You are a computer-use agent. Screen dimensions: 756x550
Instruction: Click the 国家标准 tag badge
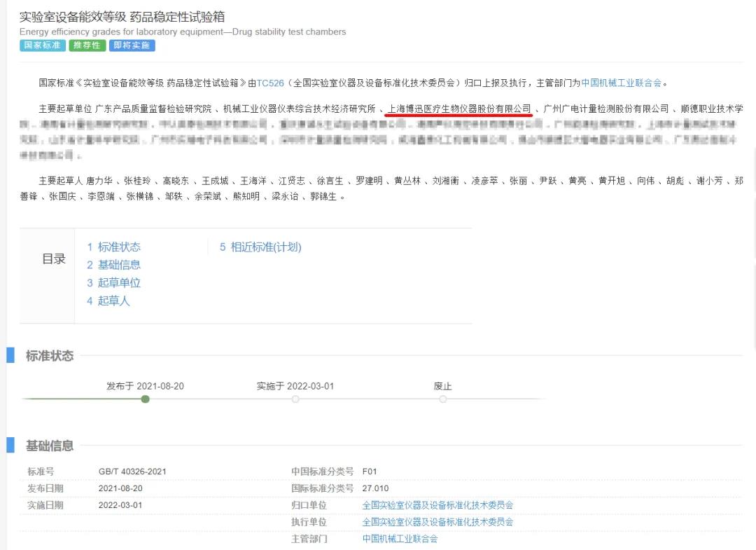42,46
